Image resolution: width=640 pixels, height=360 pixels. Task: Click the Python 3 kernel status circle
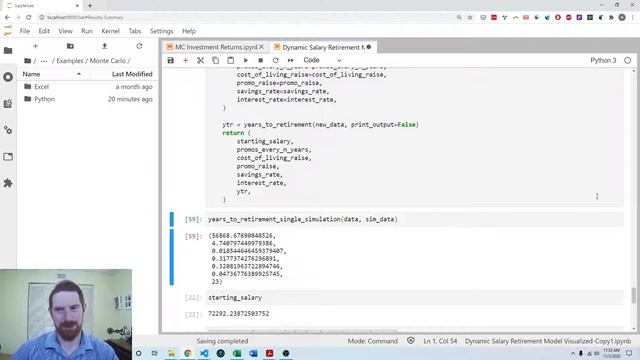(x=628, y=60)
